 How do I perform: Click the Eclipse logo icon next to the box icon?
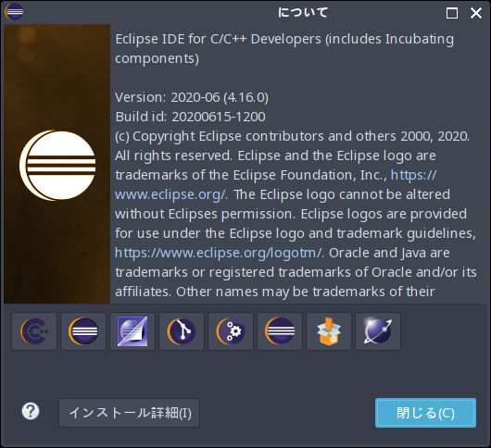click(x=280, y=331)
